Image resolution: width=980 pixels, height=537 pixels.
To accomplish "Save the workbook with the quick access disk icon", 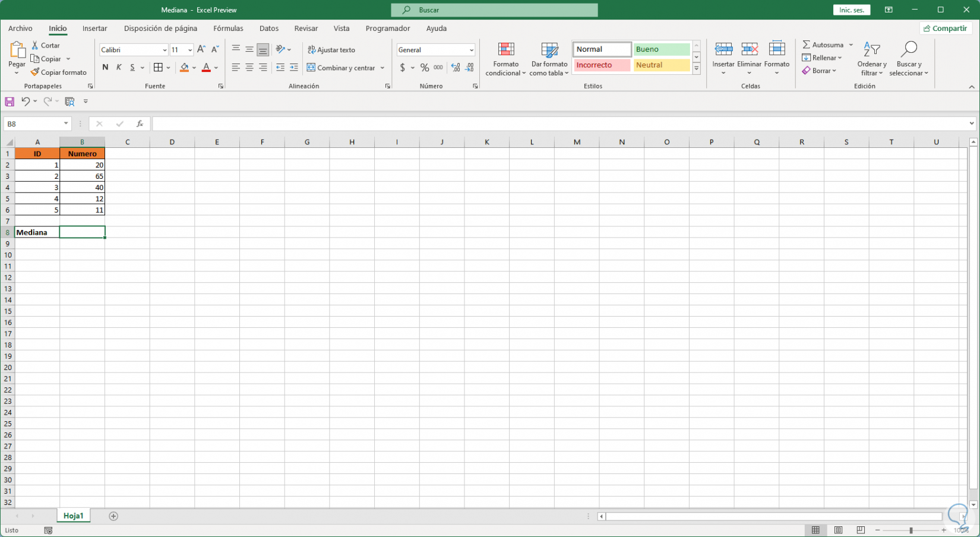I will 10,102.
